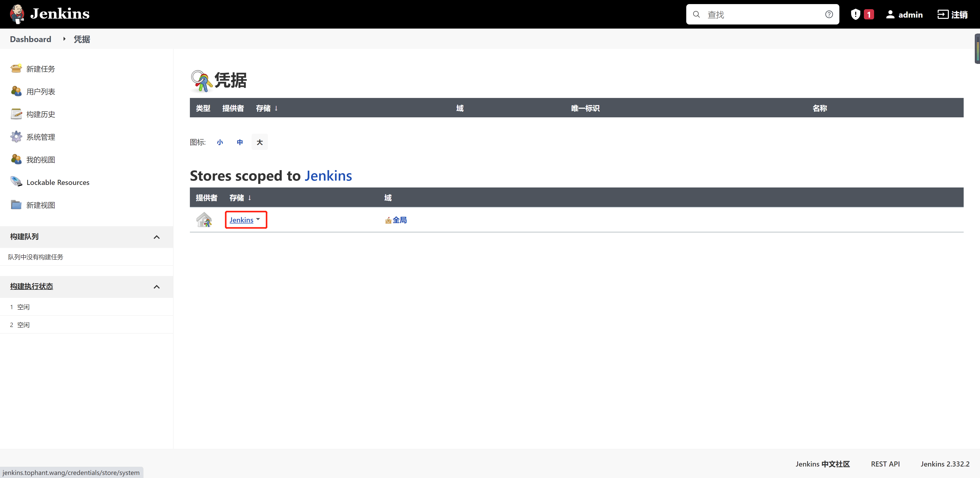Select large (大) icon size
The width and height of the screenshot is (980, 478).
(260, 142)
